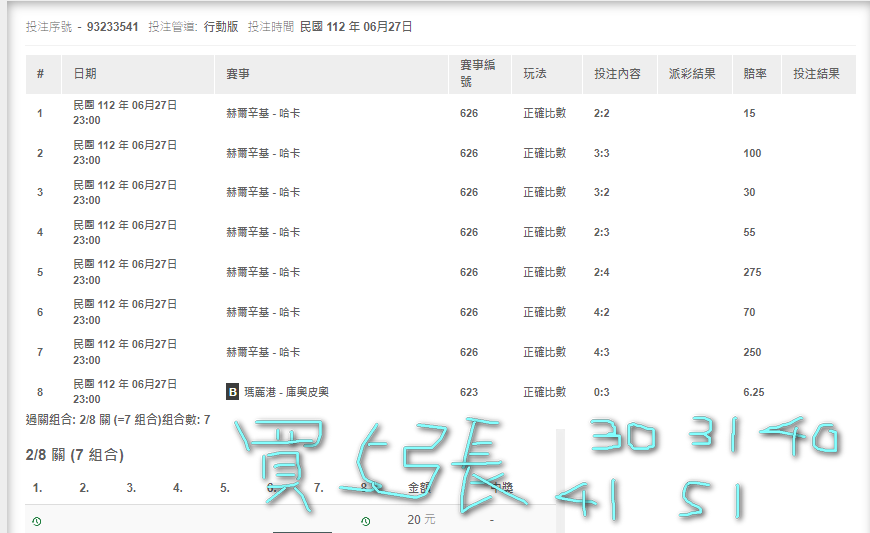The width and height of the screenshot is (870, 533).
Task: Click the row number 7 cell
Action: [x=40, y=352]
